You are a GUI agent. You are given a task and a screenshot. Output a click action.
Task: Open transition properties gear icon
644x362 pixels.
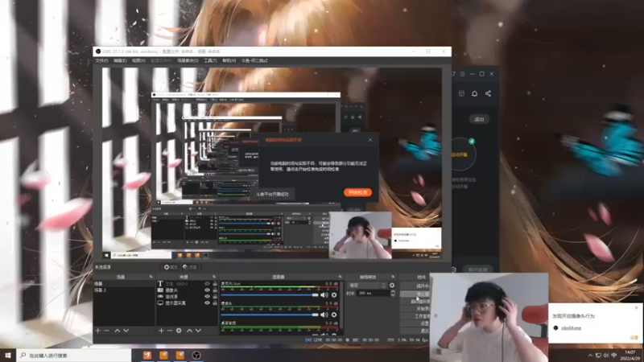point(392,286)
